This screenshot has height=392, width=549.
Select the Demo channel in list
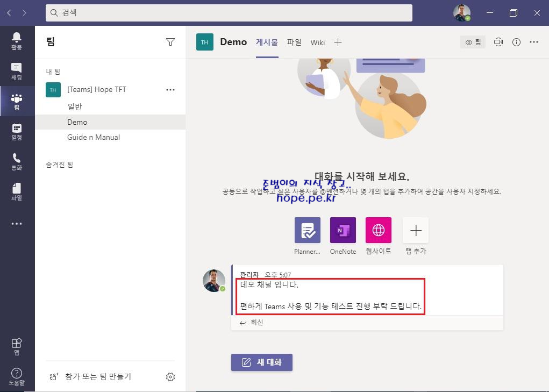(110, 122)
